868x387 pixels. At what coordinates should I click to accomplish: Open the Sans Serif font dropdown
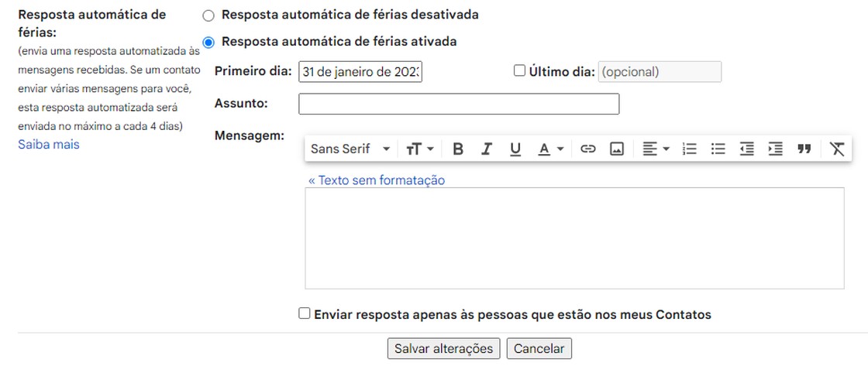click(350, 149)
